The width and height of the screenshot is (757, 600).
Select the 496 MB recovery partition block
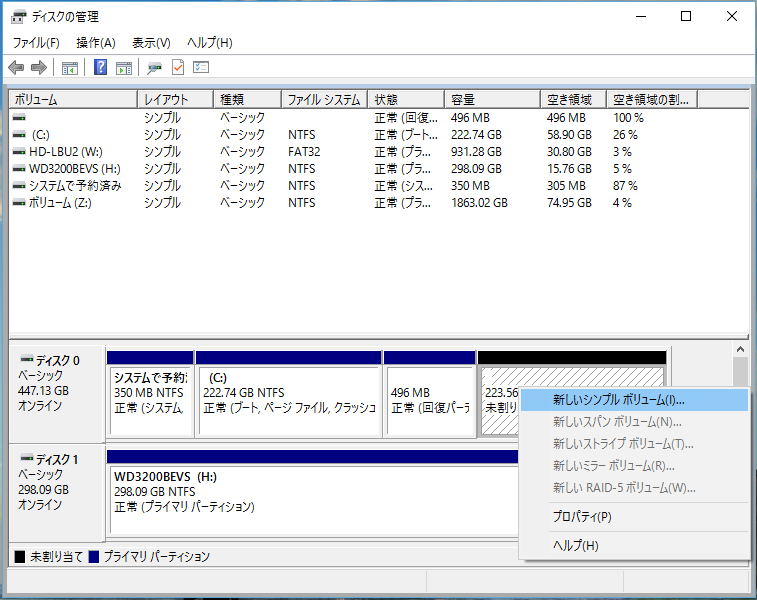pyautogui.click(x=430, y=394)
